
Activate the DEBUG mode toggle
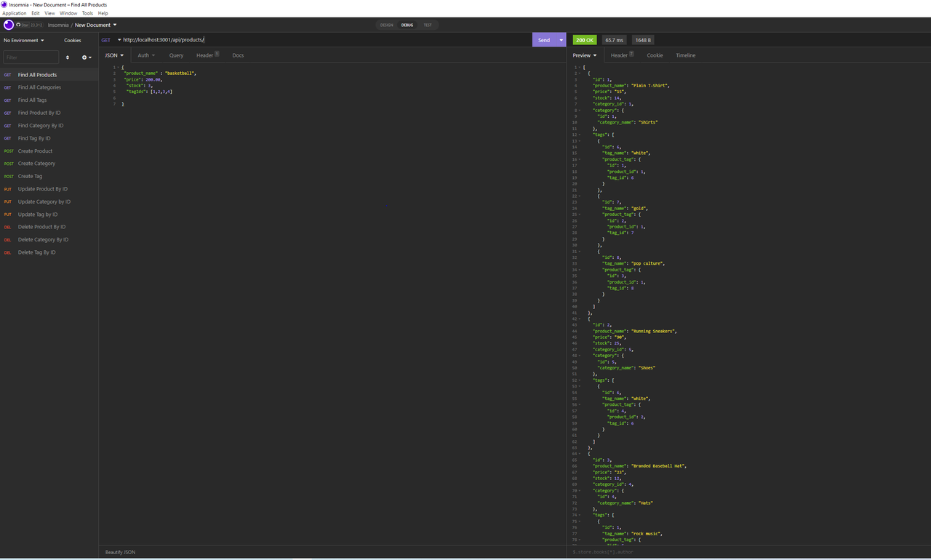[x=407, y=25]
